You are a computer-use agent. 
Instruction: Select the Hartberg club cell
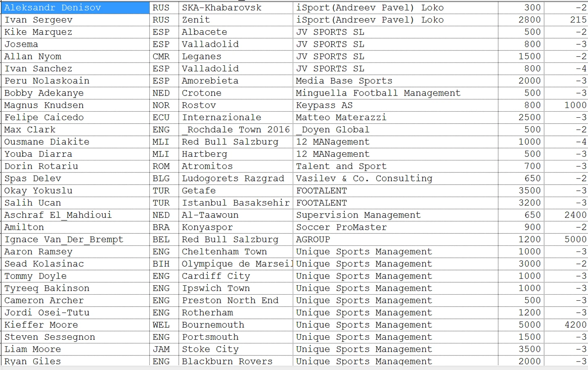236,154
